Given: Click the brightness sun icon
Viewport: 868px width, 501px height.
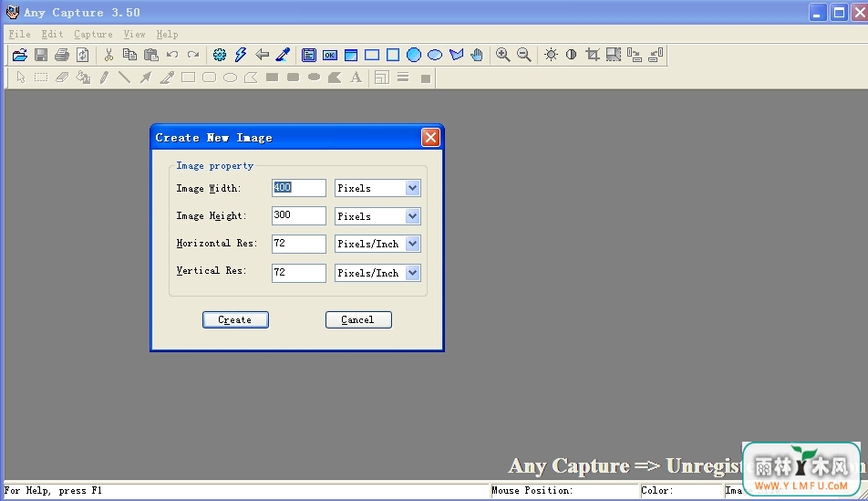Looking at the screenshot, I should click(551, 55).
